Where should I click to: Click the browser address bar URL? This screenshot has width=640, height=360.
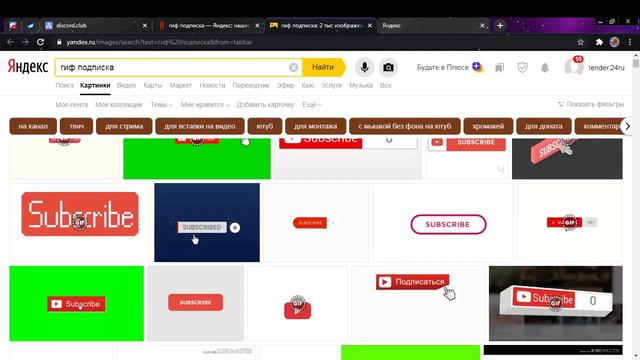159,42
